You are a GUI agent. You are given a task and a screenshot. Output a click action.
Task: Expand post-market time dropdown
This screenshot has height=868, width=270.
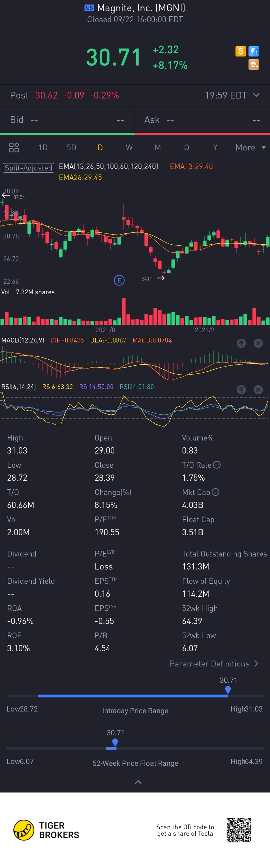point(256,95)
